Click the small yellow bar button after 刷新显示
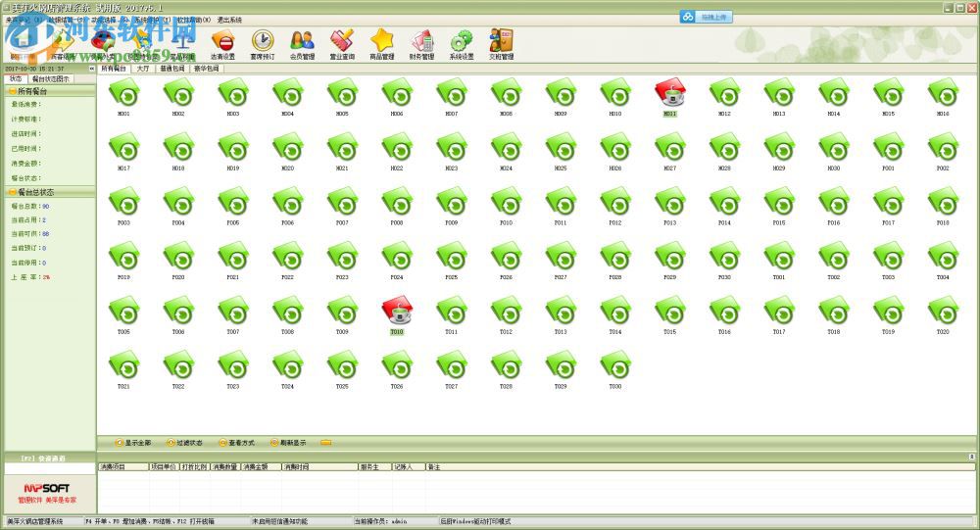The height and width of the screenshot is (530, 980). coord(325,443)
